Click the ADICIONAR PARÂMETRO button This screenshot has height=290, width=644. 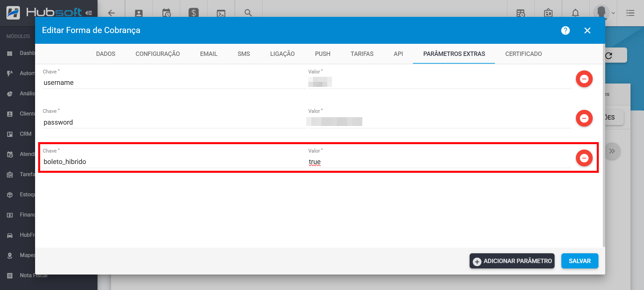(512, 261)
